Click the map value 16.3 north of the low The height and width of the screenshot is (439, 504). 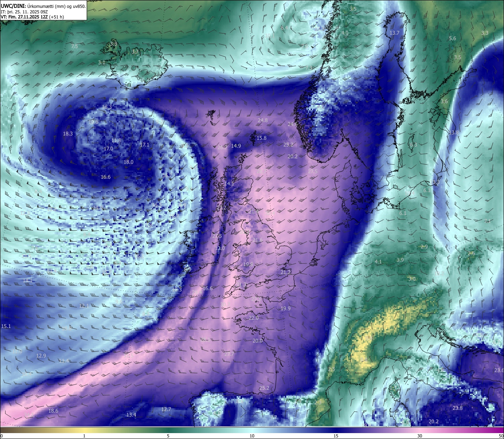107,107
